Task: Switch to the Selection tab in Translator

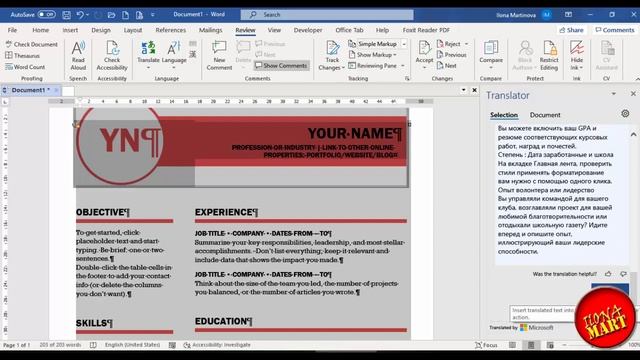Action: [x=504, y=115]
